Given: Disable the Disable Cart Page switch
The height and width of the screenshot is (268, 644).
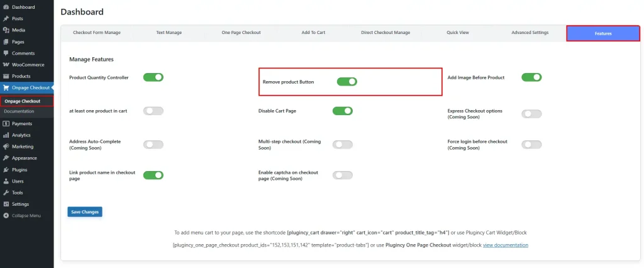Looking at the screenshot, I should pyautogui.click(x=343, y=111).
